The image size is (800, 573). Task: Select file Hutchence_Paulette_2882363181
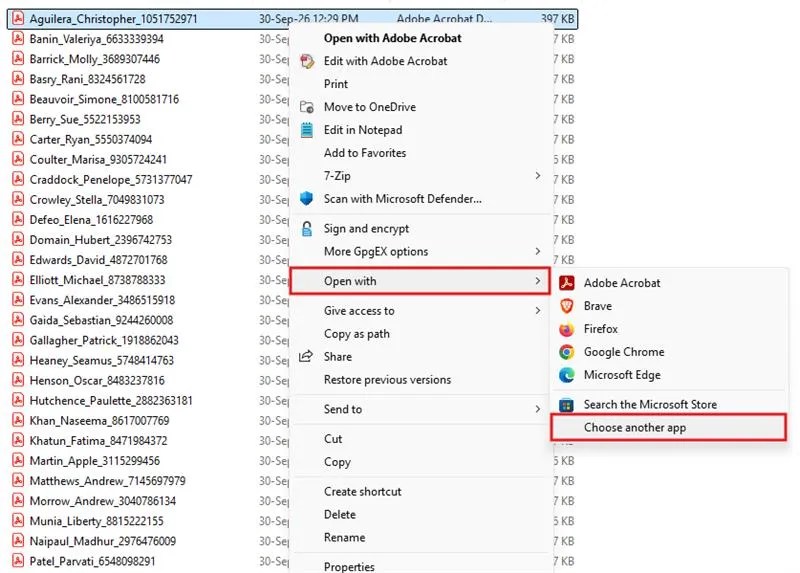pyautogui.click(x=111, y=401)
